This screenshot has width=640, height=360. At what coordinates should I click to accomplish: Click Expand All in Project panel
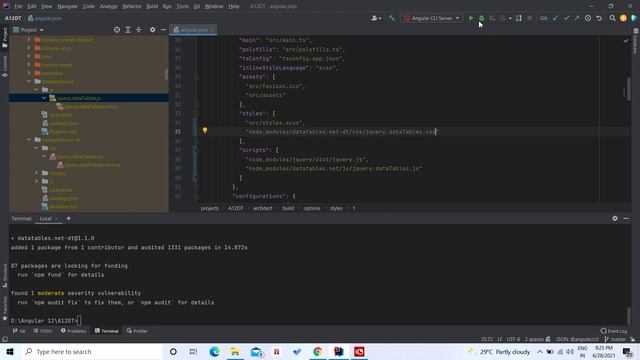point(128,30)
